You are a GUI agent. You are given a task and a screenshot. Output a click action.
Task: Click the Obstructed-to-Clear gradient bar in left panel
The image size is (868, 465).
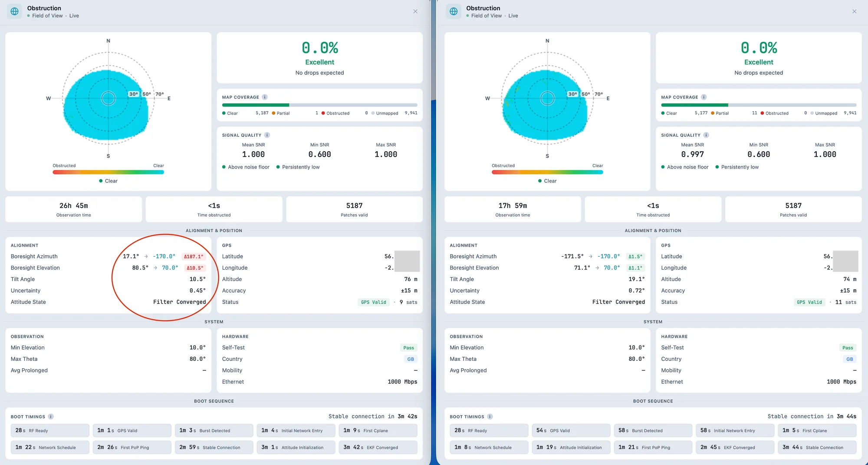[x=108, y=172]
